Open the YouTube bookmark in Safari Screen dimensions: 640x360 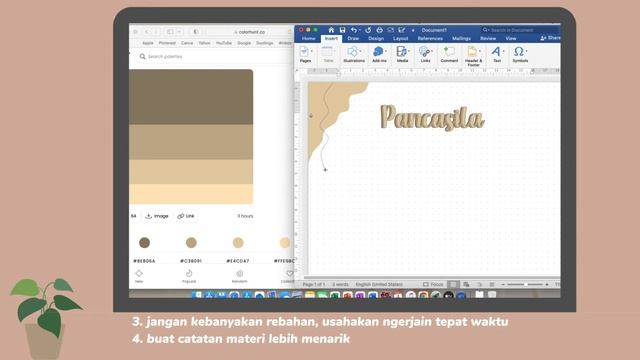(224, 43)
